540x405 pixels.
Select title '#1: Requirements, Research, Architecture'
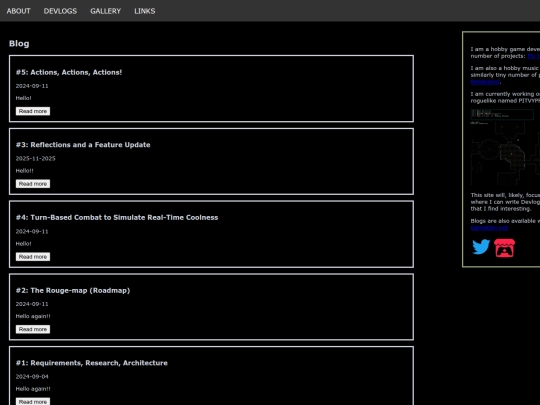tap(92, 363)
